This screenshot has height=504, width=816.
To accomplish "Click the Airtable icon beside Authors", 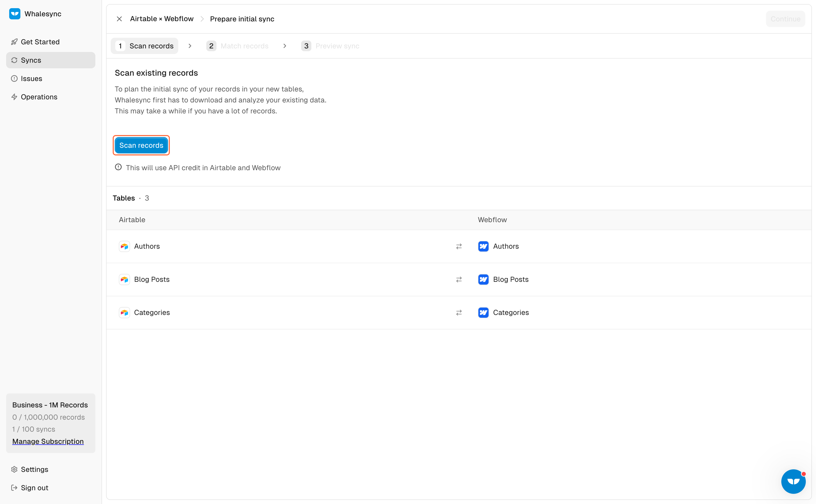I will click(124, 246).
